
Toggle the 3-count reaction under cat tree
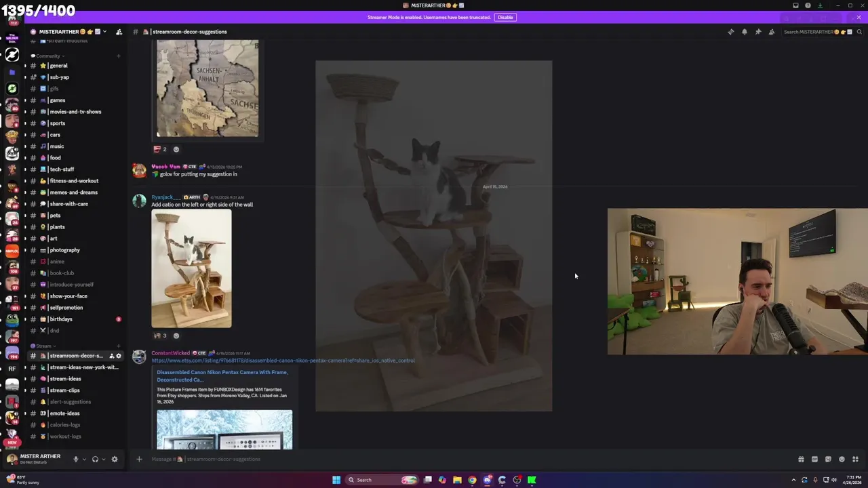[160, 335]
